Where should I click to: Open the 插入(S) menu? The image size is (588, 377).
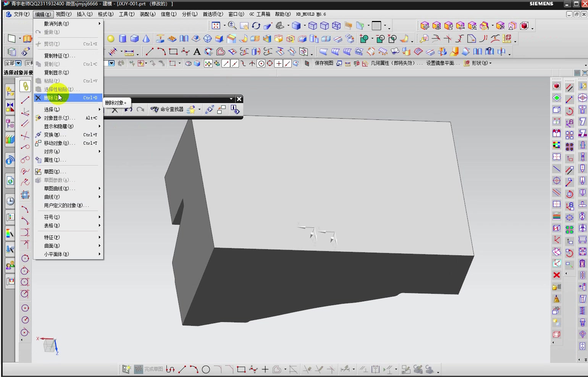84,14
